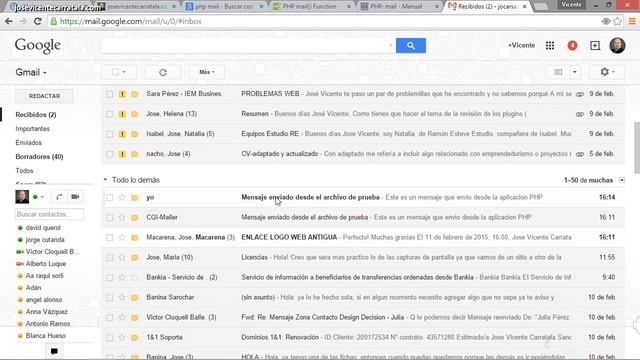Open the chat status dropdown arrow

[x=42, y=197]
